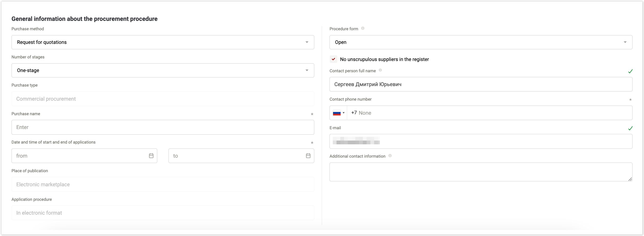This screenshot has width=644, height=236.
Task: Expand the Purchase method dropdown
Action: (x=307, y=42)
